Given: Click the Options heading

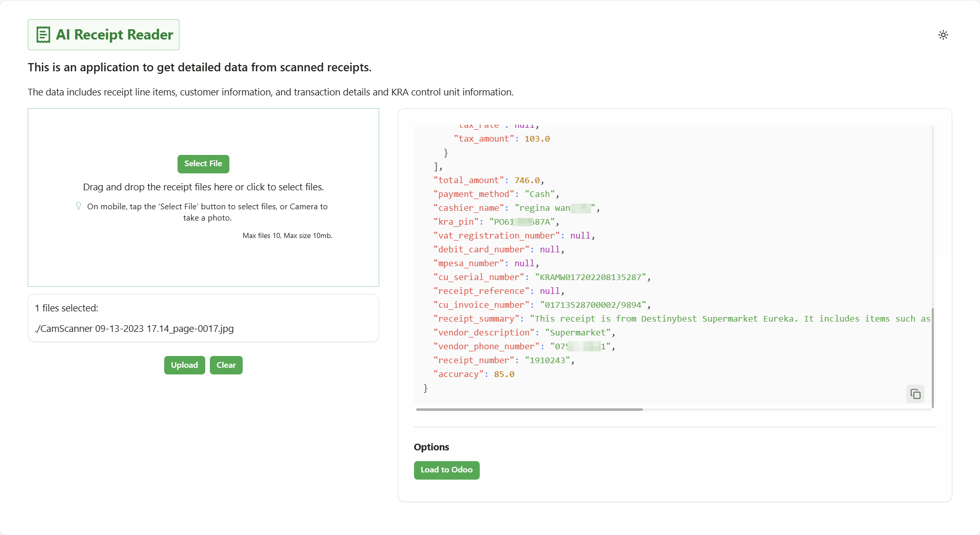Looking at the screenshot, I should click(432, 447).
